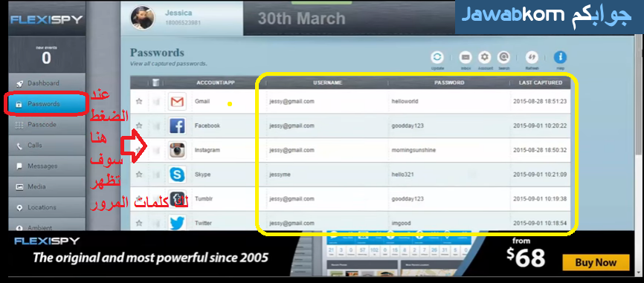Click the Skype app icon
The image size is (644, 283).
pyautogui.click(x=177, y=175)
